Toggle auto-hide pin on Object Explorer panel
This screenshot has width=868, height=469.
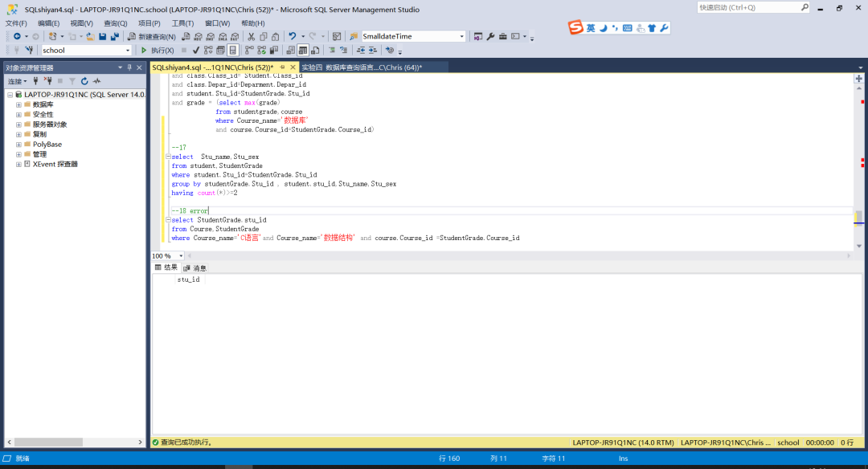click(129, 67)
